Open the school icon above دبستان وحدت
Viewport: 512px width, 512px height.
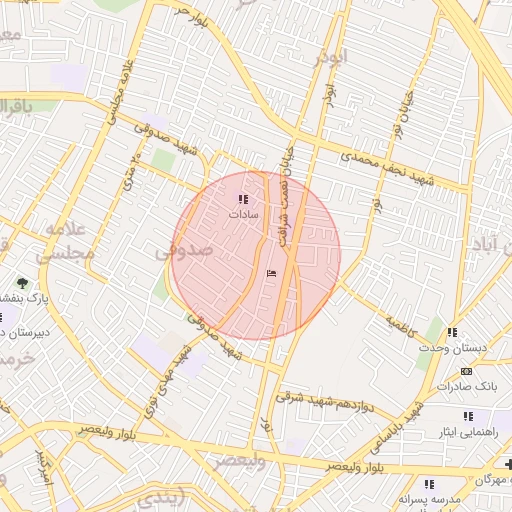pos(452,332)
